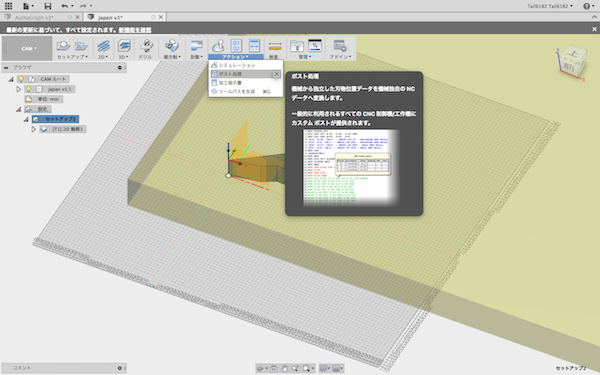Open the アドイン dropdown menu
The image size is (600, 375).
(x=340, y=57)
